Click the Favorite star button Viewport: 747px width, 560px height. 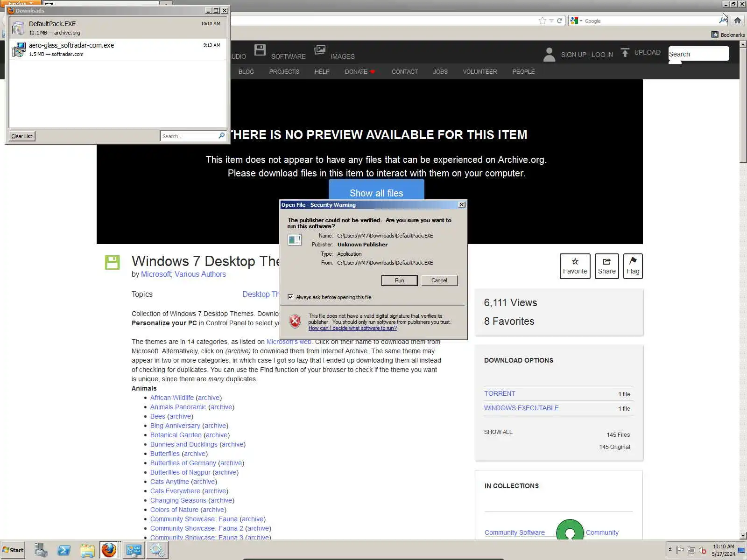coord(575,266)
